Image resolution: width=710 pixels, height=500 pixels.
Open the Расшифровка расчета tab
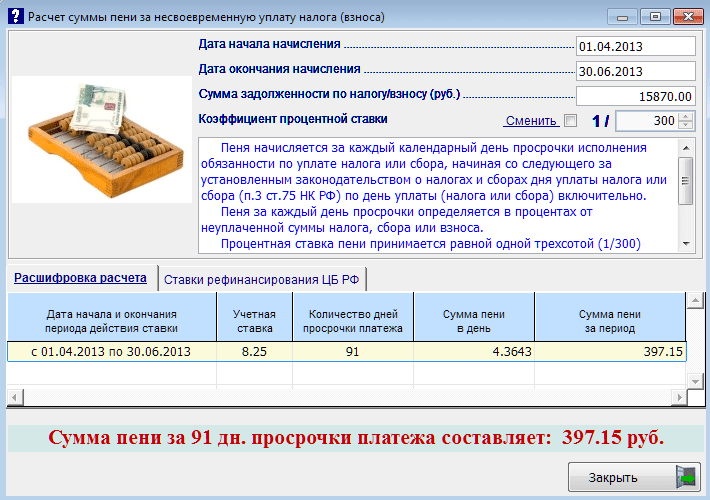tap(81, 278)
